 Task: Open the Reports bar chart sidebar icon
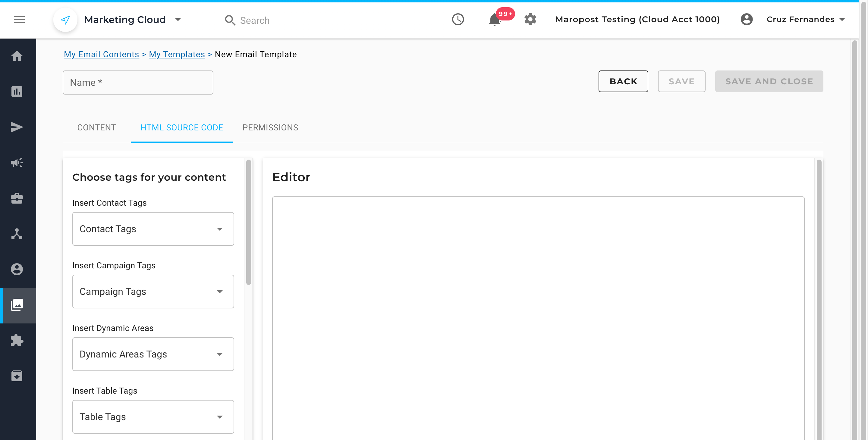pos(17,92)
